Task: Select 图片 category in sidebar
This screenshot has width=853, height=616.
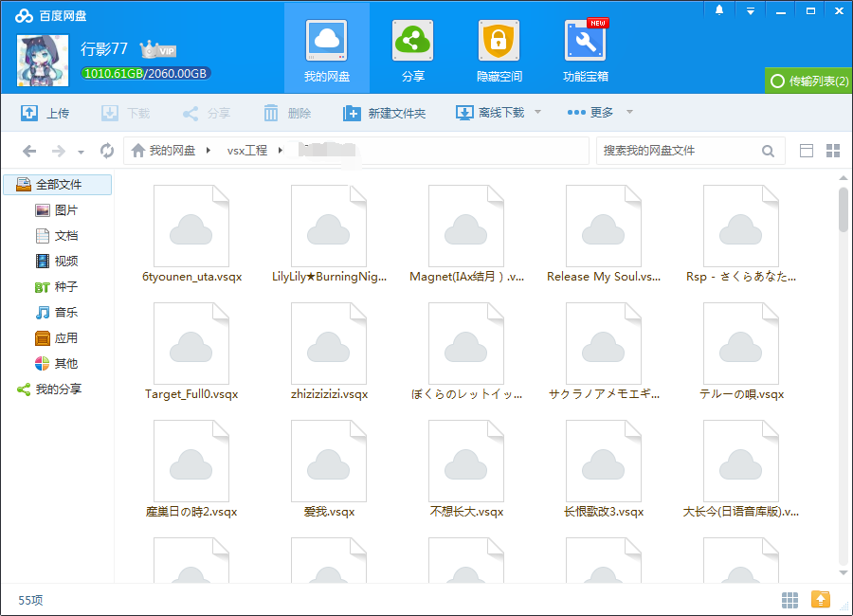Action: 58,210
